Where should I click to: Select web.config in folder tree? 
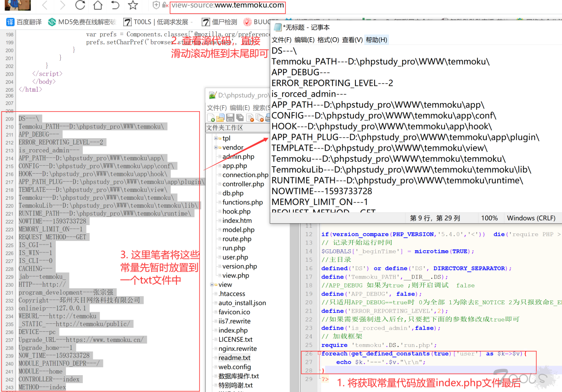pos(234,367)
